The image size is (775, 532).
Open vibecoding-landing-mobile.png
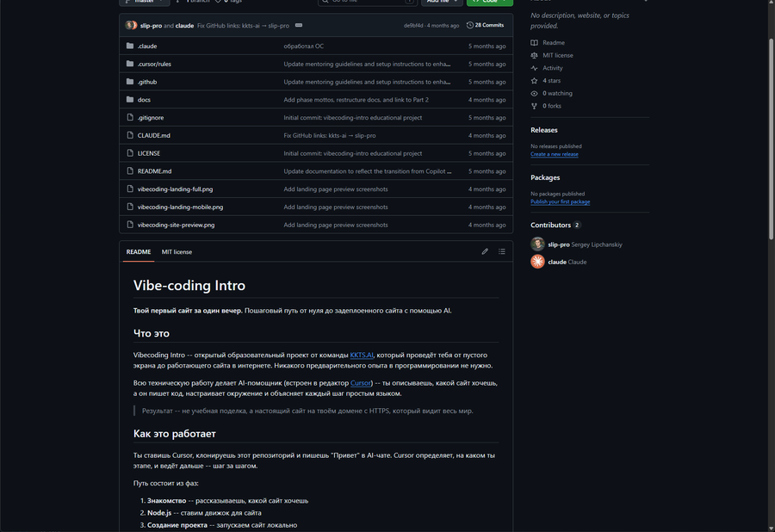point(180,207)
